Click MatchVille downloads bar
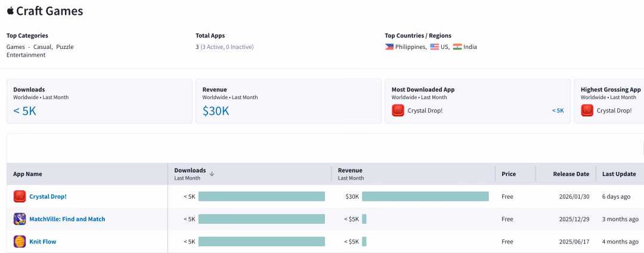644x253 pixels. coord(262,219)
